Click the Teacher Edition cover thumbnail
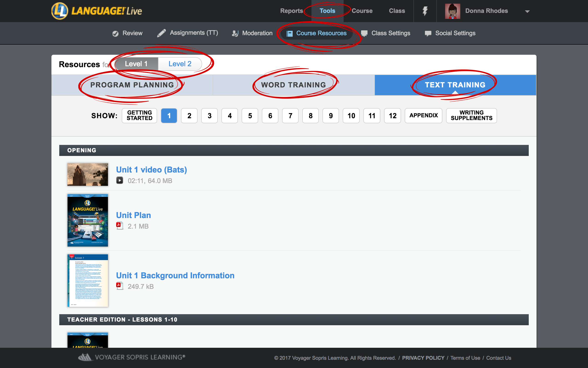The width and height of the screenshot is (588, 368). [x=88, y=340]
